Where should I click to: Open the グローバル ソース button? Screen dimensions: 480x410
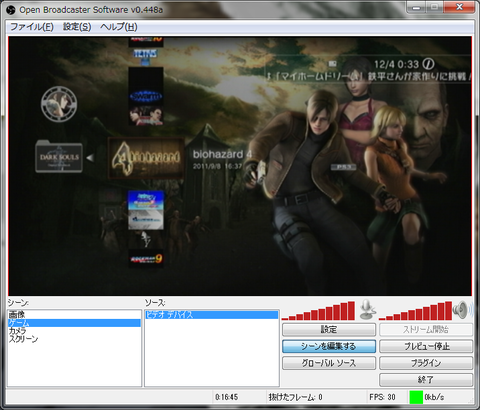(329, 363)
